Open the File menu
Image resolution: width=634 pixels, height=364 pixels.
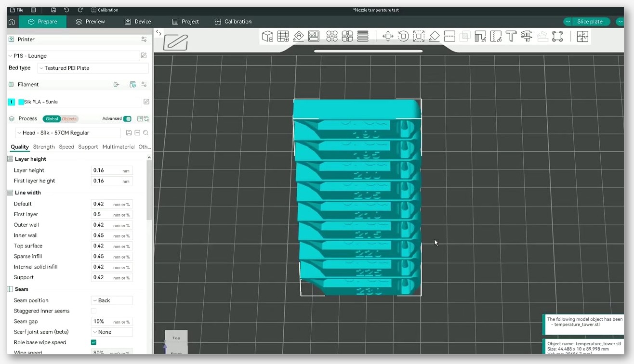point(16,10)
